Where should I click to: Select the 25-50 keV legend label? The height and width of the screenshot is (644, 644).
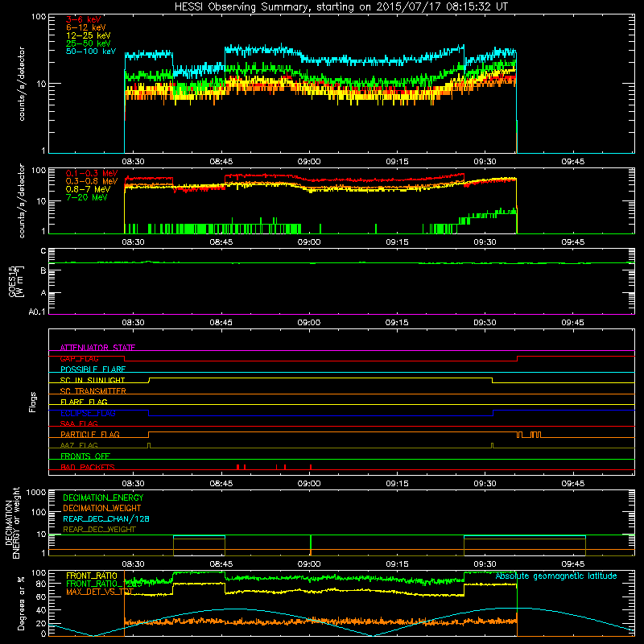click(89, 43)
